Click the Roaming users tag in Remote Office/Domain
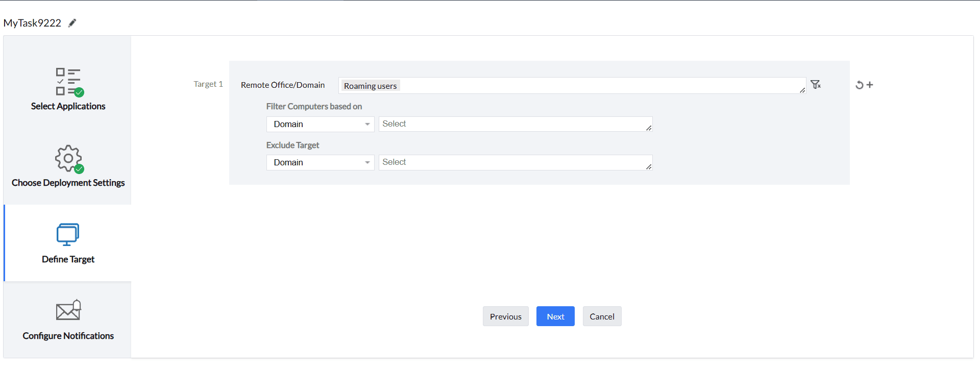980x369 pixels. point(370,86)
